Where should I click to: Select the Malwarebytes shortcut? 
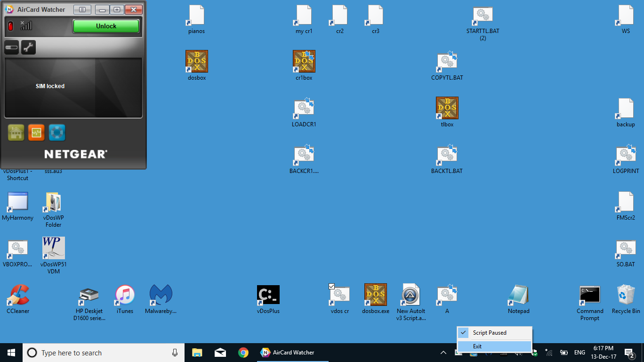(x=161, y=299)
